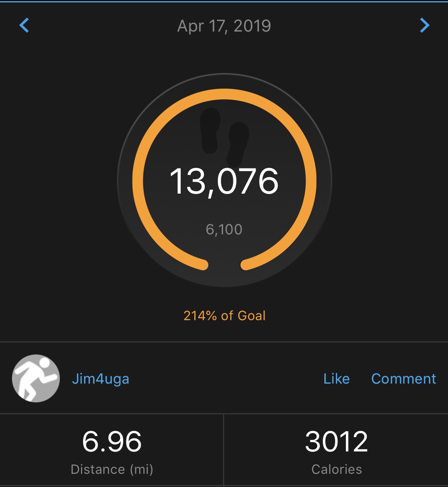The height and width of the screenshot is (487, 448).
Task: Click the right end of the orange arc
Action: click(x=246, y=264)
